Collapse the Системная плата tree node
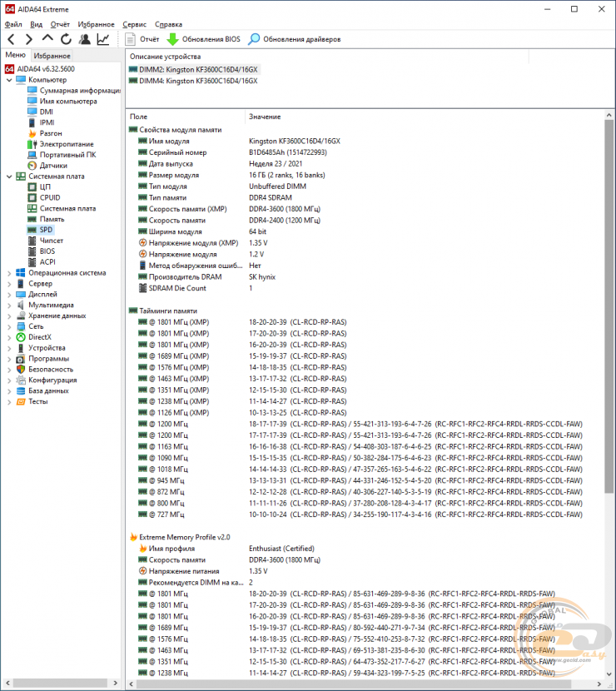 9,176
